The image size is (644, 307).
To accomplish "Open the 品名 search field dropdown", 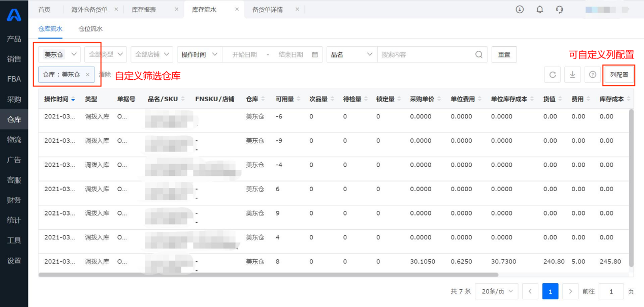I will [x=352, y=54].
